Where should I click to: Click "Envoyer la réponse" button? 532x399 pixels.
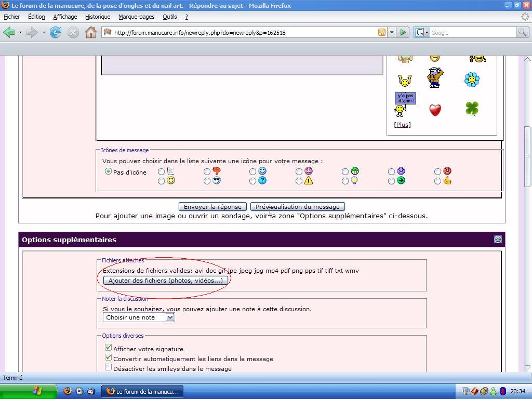point(212,207)
